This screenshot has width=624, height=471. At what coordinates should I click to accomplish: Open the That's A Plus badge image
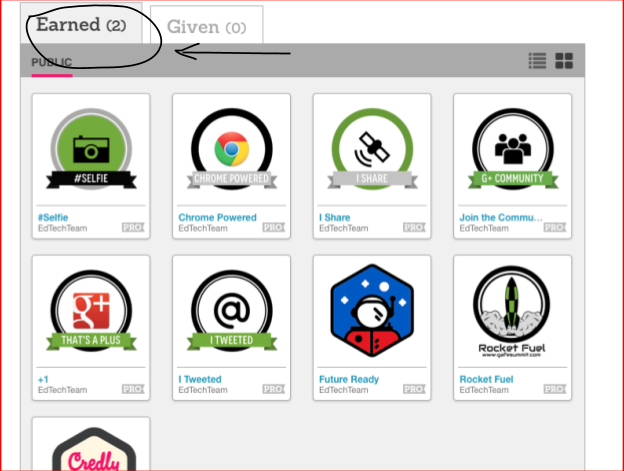tap(91, 311)
